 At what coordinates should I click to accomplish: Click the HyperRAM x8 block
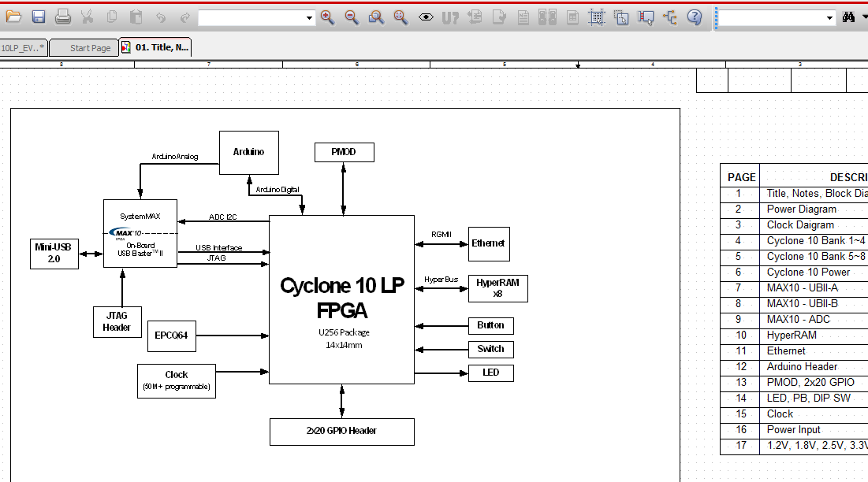point(497,288)
